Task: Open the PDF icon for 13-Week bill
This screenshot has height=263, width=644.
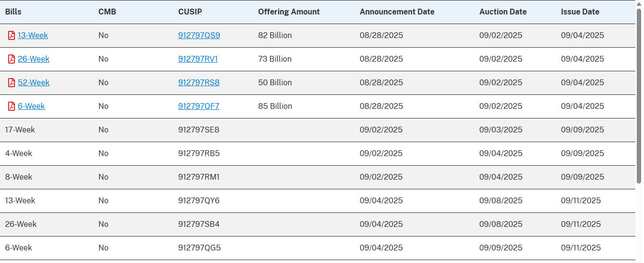Action: point(12,36)
